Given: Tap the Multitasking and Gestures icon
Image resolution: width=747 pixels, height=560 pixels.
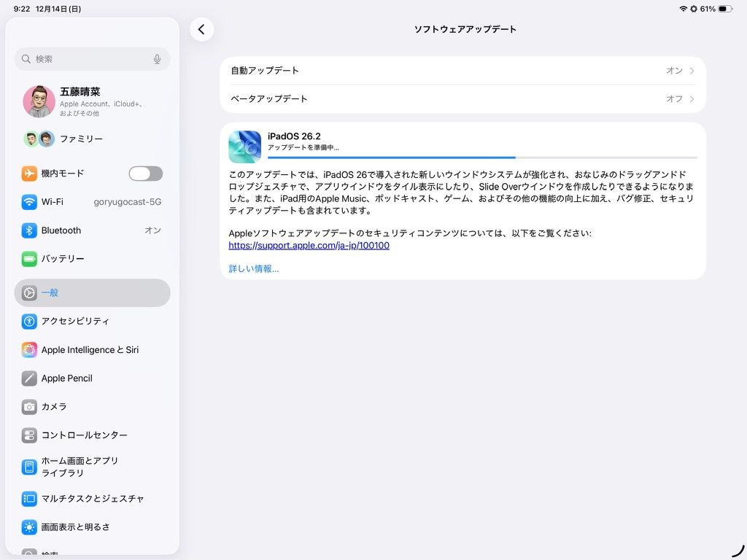Looking at the screenshot, I should (x=29, y=499).
